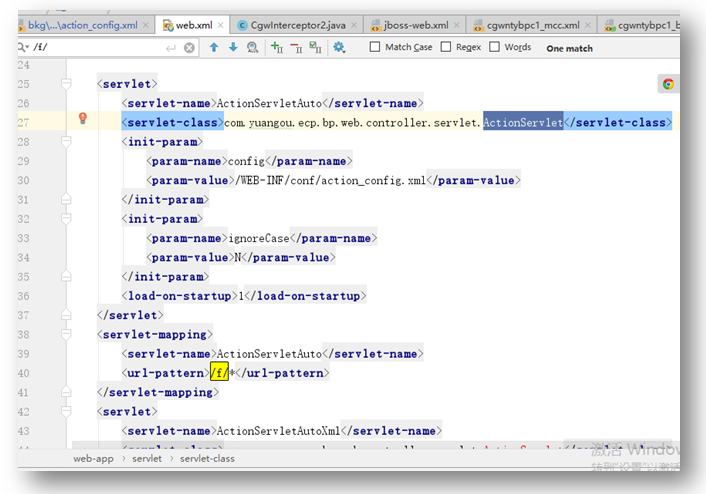Enable the Words checkbox
The height and width of the screenshot is (494, 706).
[x=494, y=47]
